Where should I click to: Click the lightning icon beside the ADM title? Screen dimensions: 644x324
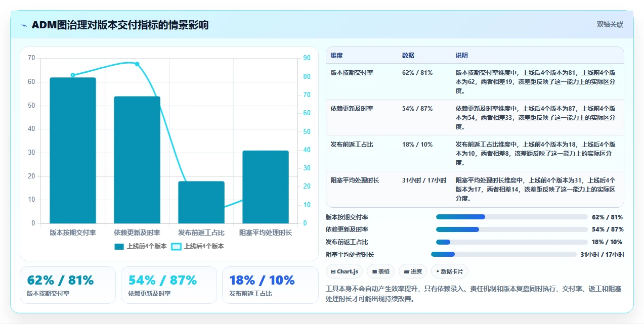(24, 25)
